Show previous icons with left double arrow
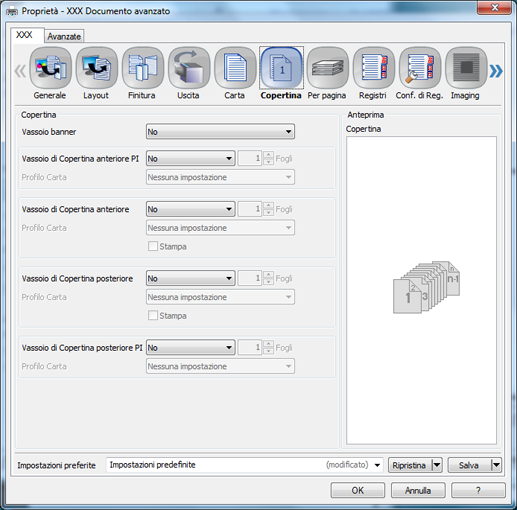The width and height of the screenshot is (517, 510). (x=20, y=71)
